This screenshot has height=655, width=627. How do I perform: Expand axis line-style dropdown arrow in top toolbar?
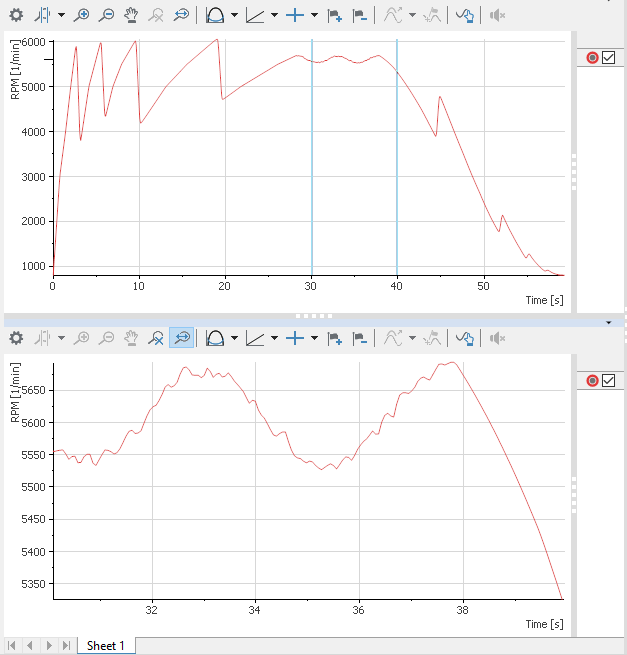(274, 16)
